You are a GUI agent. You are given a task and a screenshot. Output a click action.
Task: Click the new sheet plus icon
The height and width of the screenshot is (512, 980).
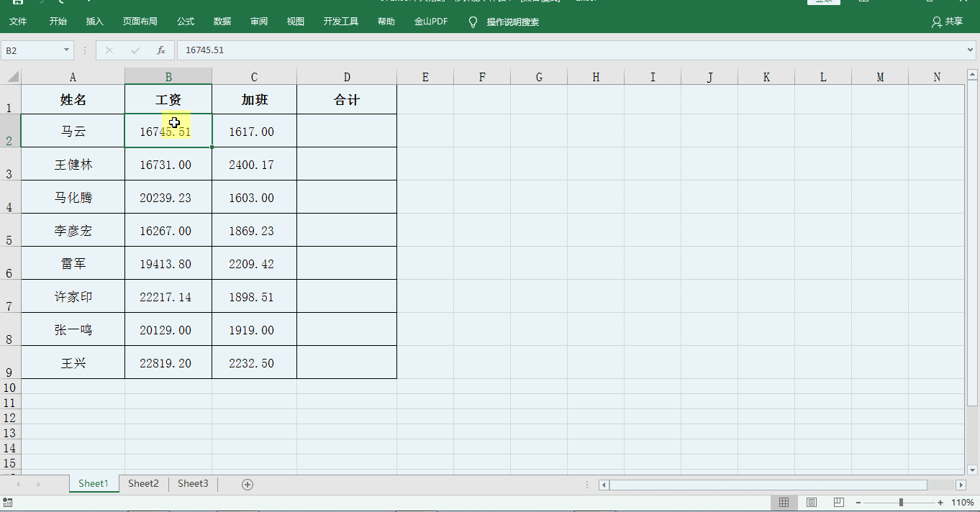(248, 485)
